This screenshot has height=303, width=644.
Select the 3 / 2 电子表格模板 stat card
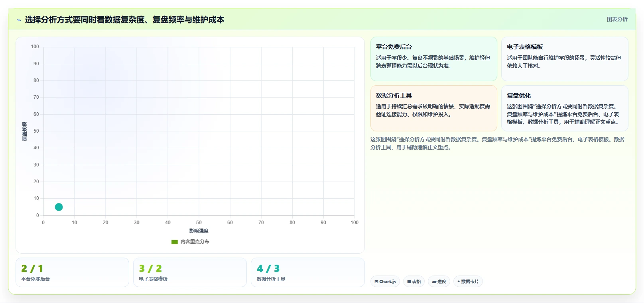(190, 272)
